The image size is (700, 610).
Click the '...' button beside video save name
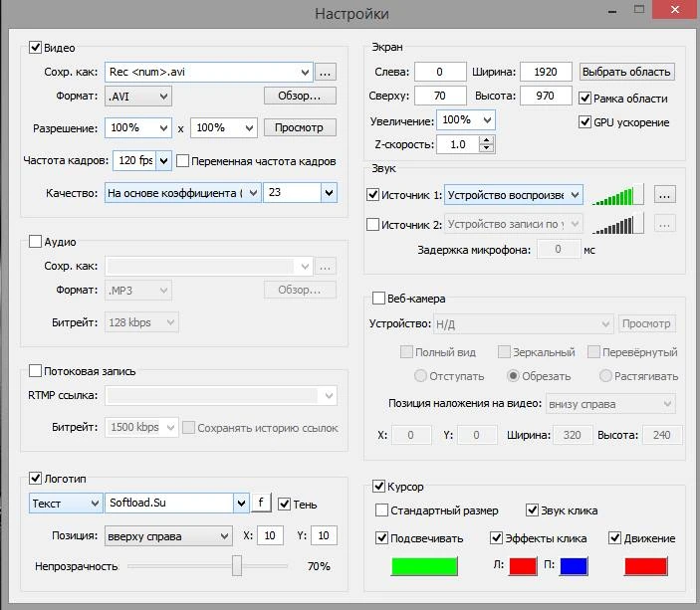coord(325,72)
